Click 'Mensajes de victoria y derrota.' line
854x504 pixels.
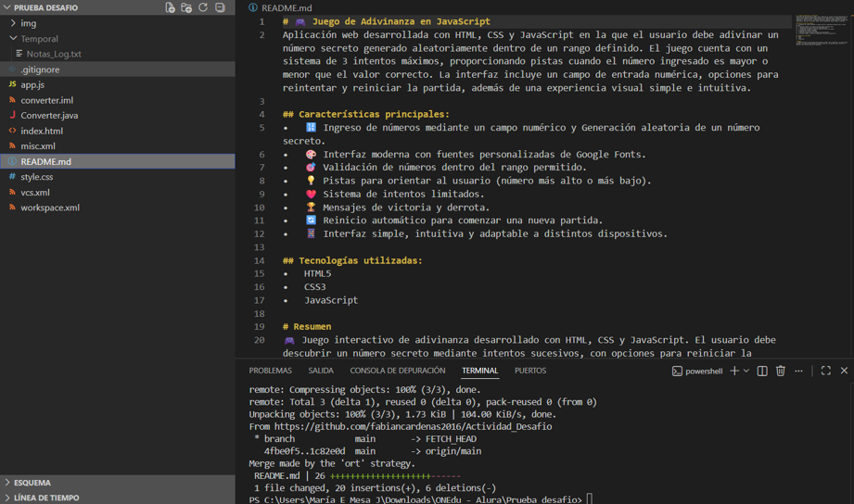click(406, 208)
